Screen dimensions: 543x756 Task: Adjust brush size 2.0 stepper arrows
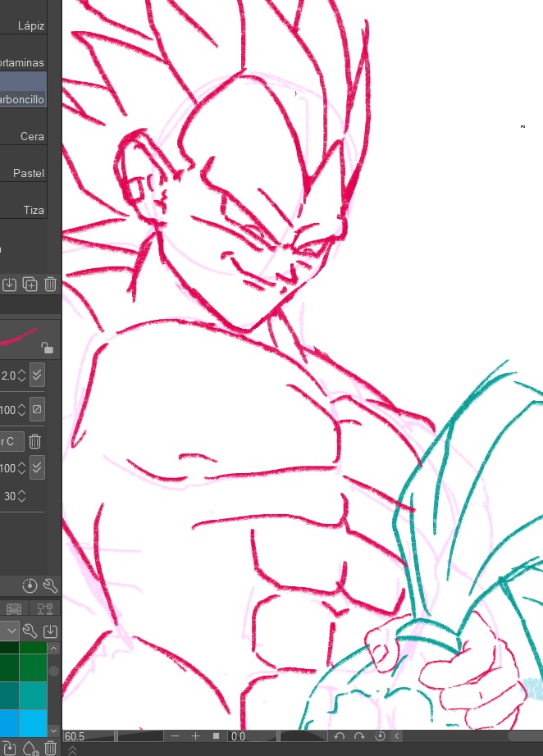tap(21, 376)
